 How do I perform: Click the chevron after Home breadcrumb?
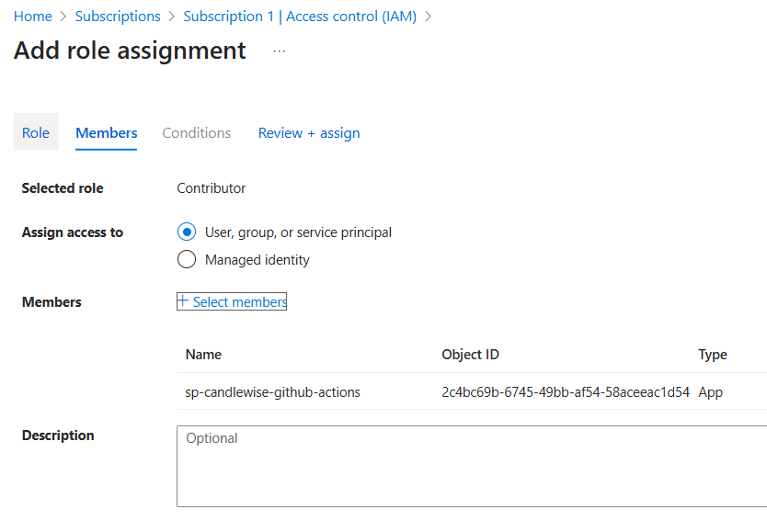63,17
